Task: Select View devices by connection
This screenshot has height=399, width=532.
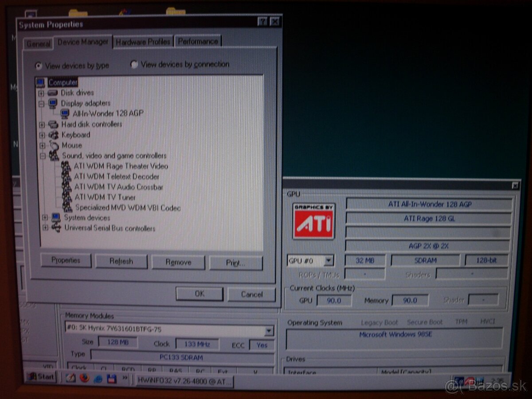Action: pyautogui.click(x=134, y=65)
